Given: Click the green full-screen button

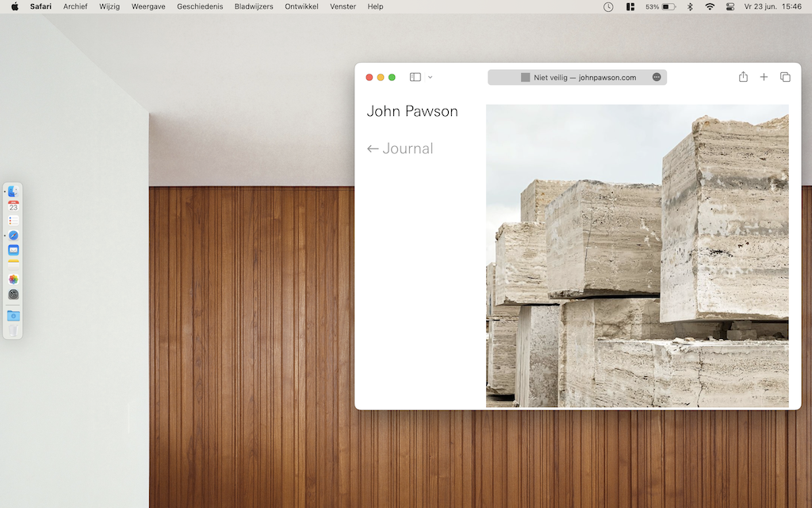Looking at the screenshot, I should pyautogui.click(x=392, y=77).
